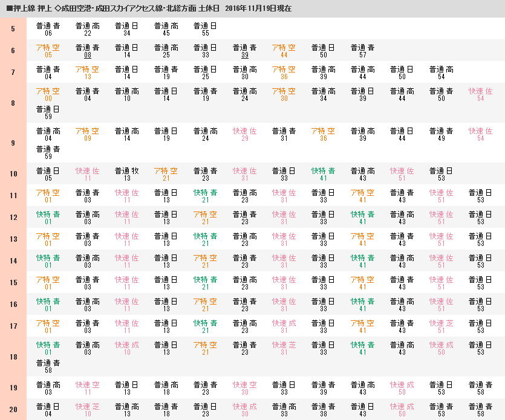Select the 18:10 快速 成 departure
Image resolution: width=505 pixels, height=420 pixels.
point(126,348)
